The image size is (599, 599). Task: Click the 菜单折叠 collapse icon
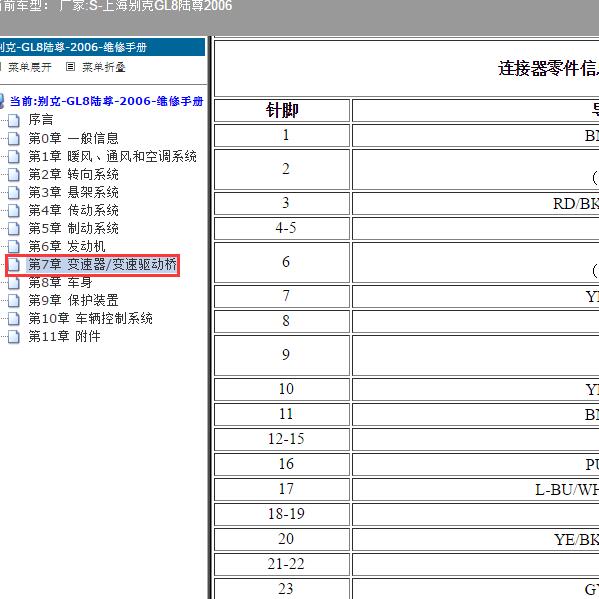(x=70, y=67)
